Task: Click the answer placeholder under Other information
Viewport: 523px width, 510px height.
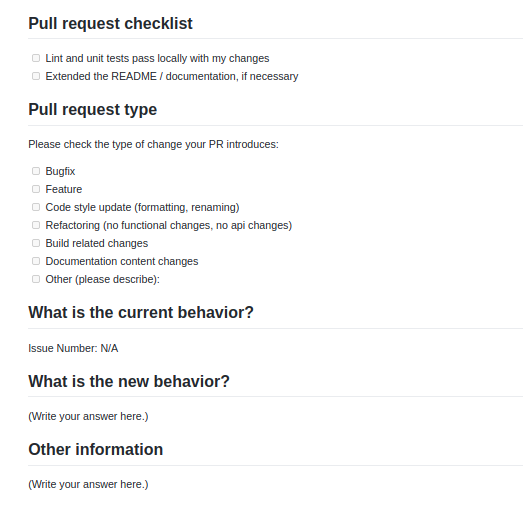Action: (88, 484)
